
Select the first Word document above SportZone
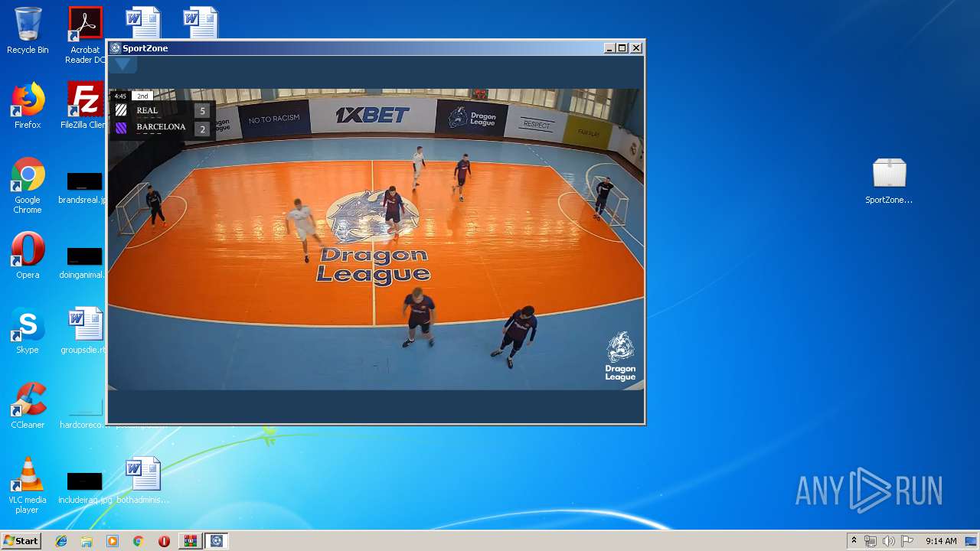pos(143,22)
